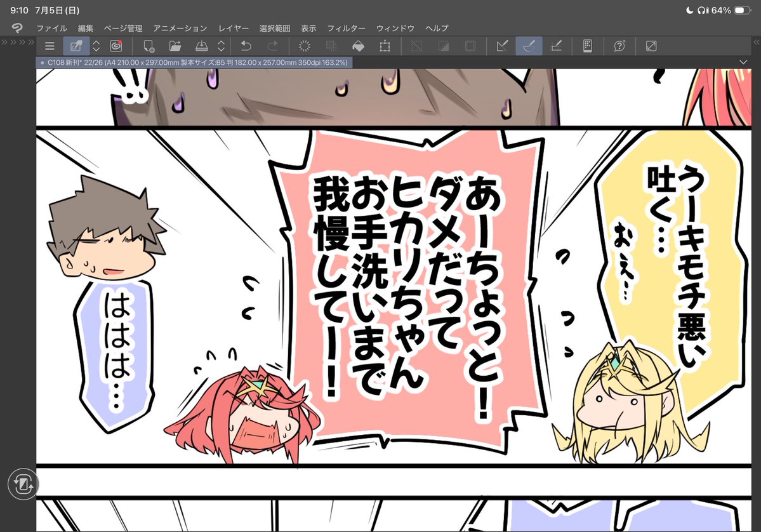This screenshot has height=532, width=761.
Task: Tap the battery 64% indicator in status bar
Action: coord(731,10)
